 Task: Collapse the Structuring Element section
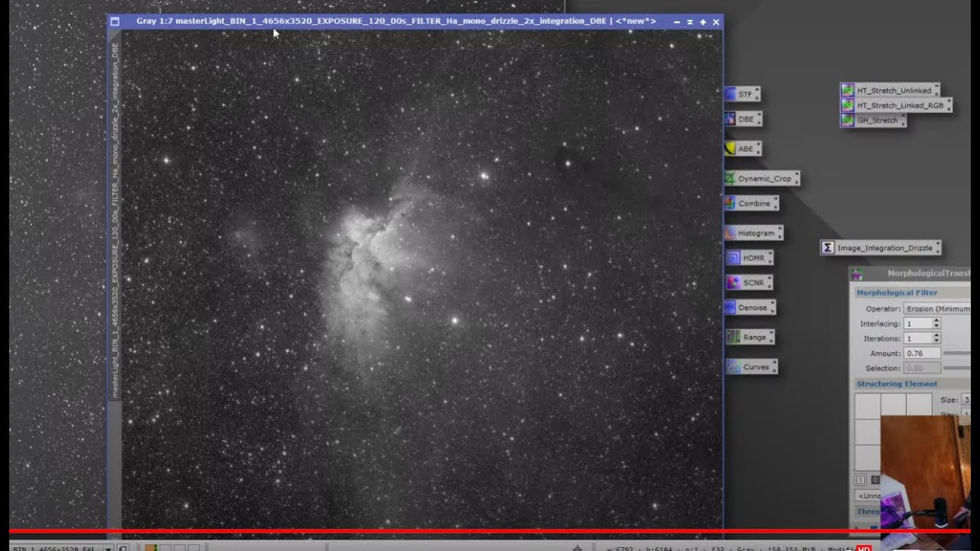tap(911, 384)
